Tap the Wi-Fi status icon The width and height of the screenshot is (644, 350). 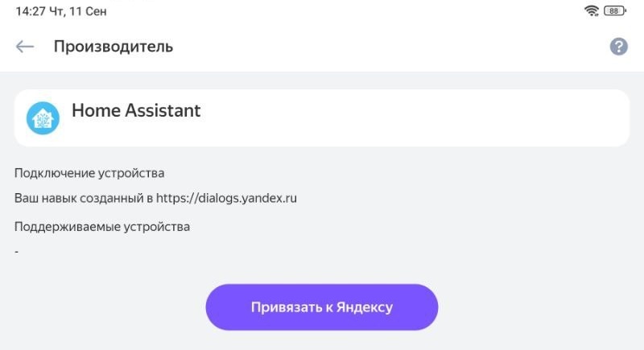click(592, 10)
